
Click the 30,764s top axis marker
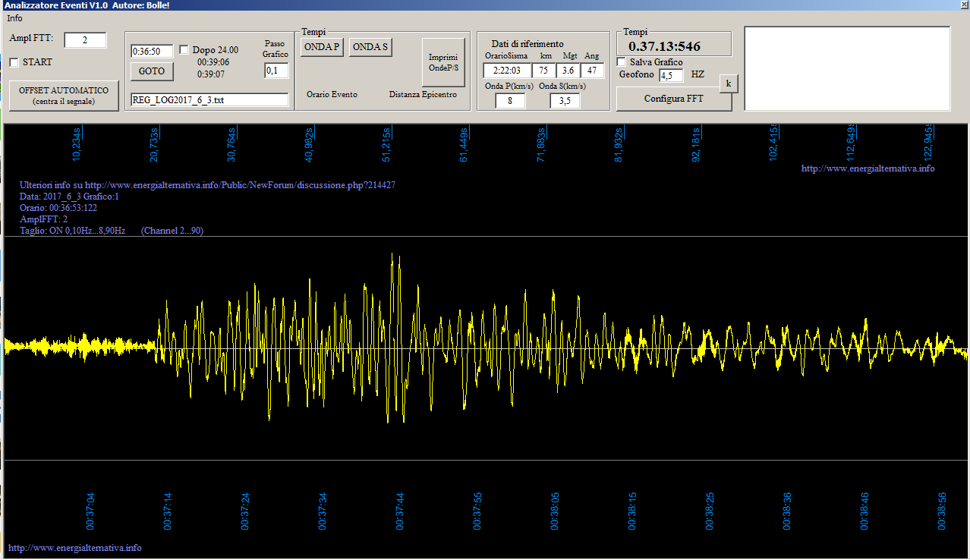(231, 144)
